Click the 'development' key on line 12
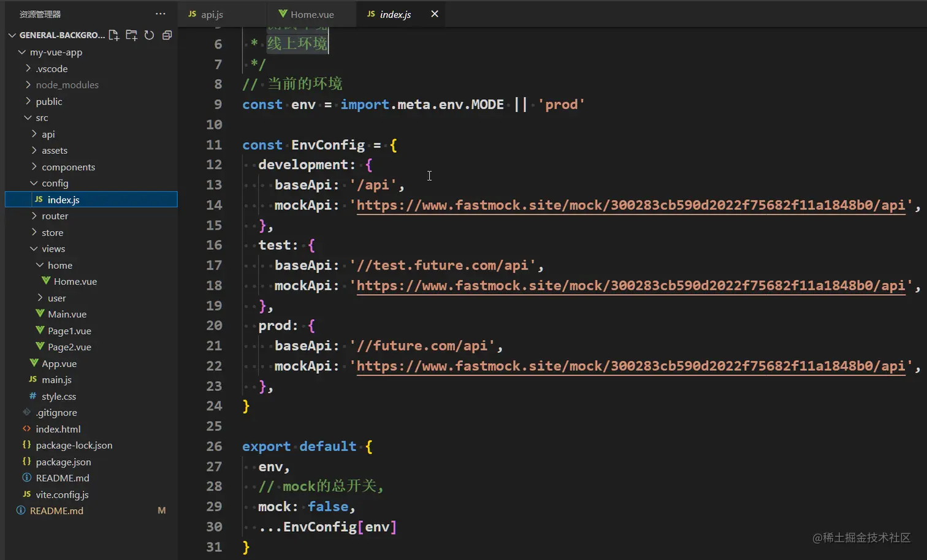The height and width of the screenshot is (560, 927). coord(303,165)
